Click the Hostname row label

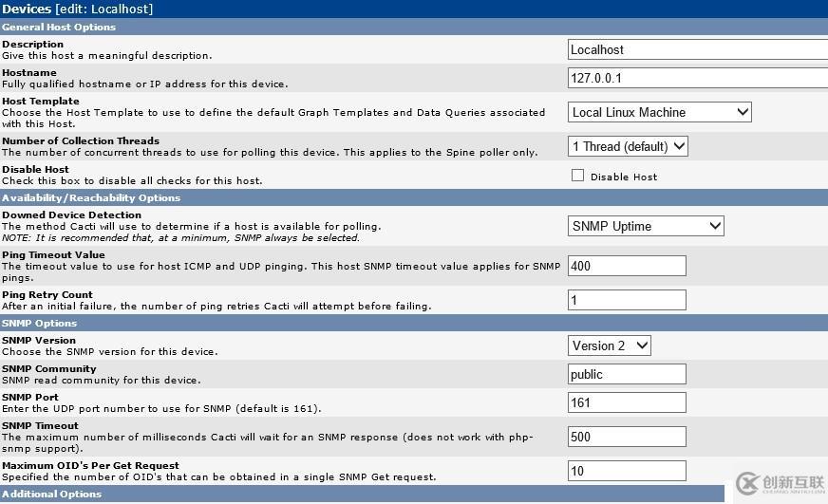tap(29, 73)
